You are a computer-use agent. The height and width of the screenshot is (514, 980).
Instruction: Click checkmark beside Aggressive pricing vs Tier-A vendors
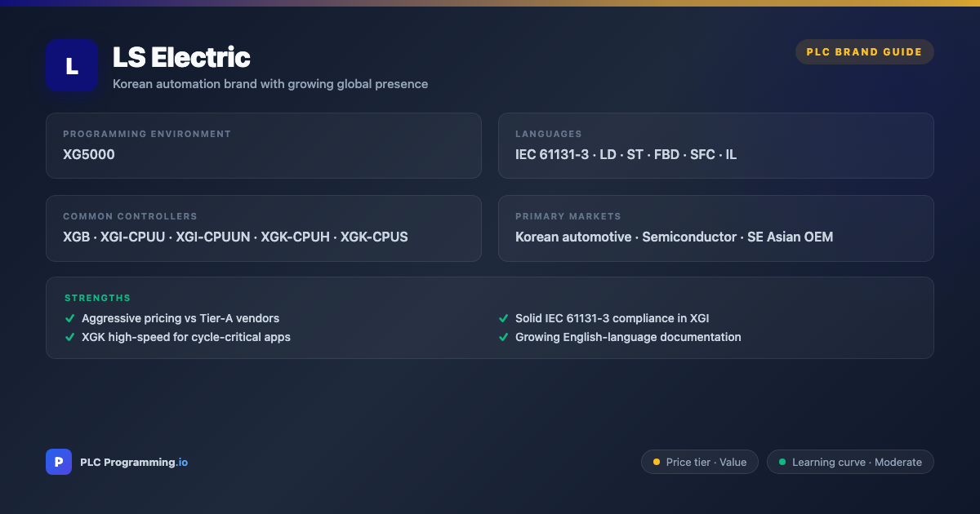click(69, 318)
